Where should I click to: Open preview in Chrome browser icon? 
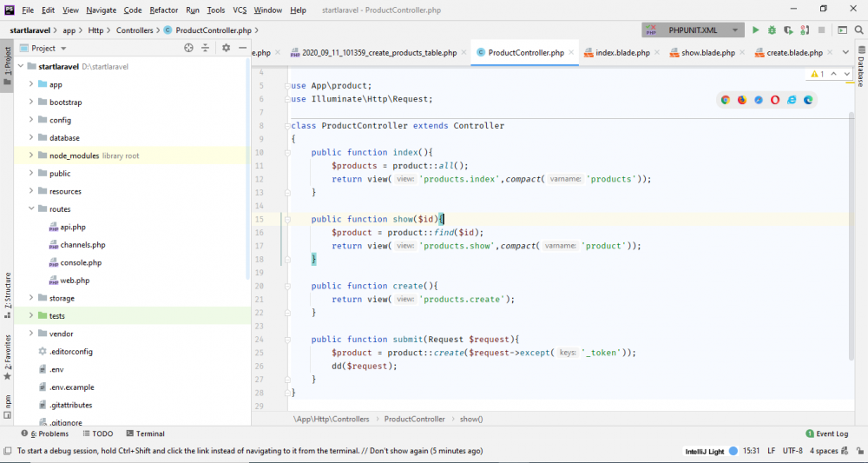pos(726,100)
